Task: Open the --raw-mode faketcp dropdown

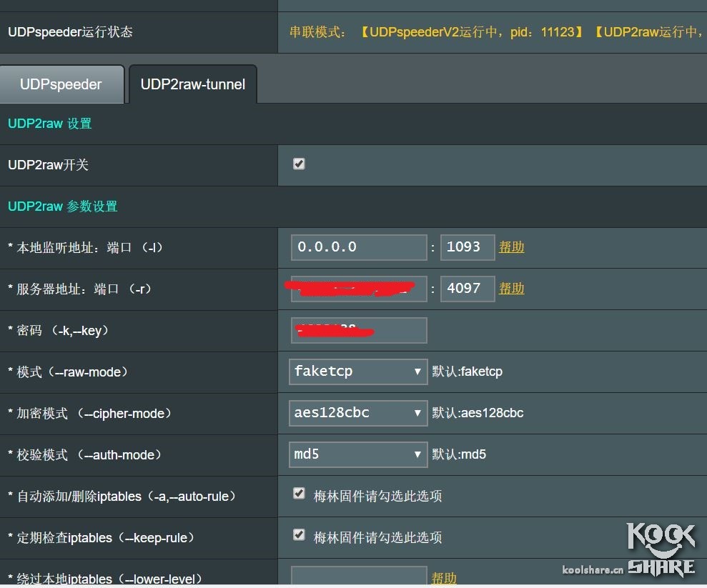Action: point(358,372)
